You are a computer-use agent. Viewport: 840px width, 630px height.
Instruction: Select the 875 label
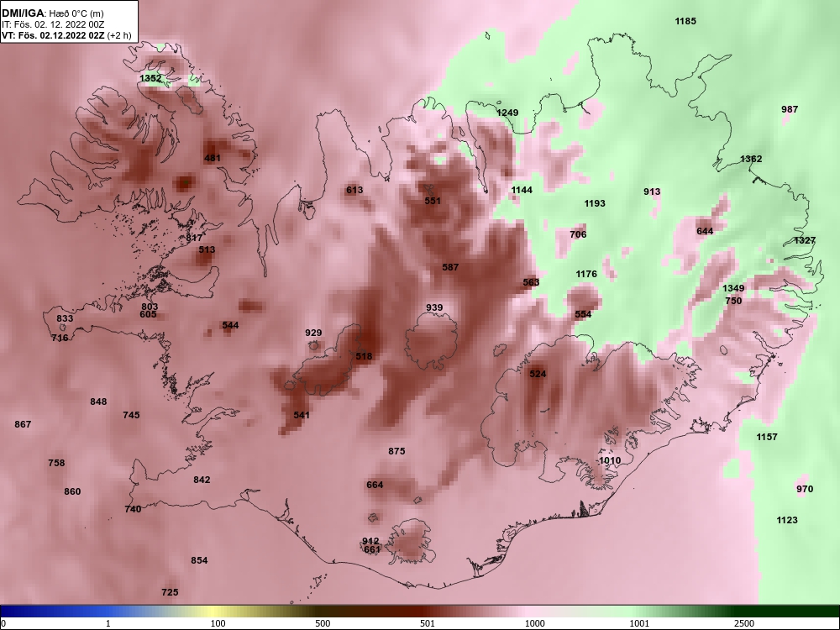point(396,452)
